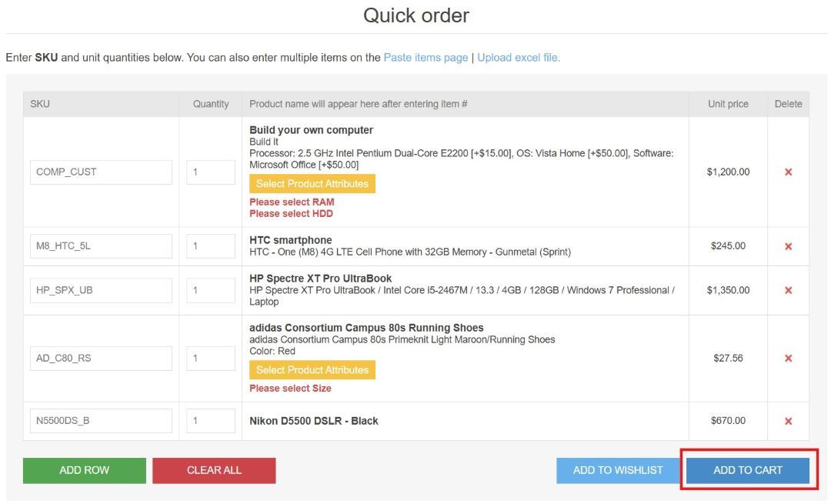Click the ADD TO WISHLIST button

[618, 470]
